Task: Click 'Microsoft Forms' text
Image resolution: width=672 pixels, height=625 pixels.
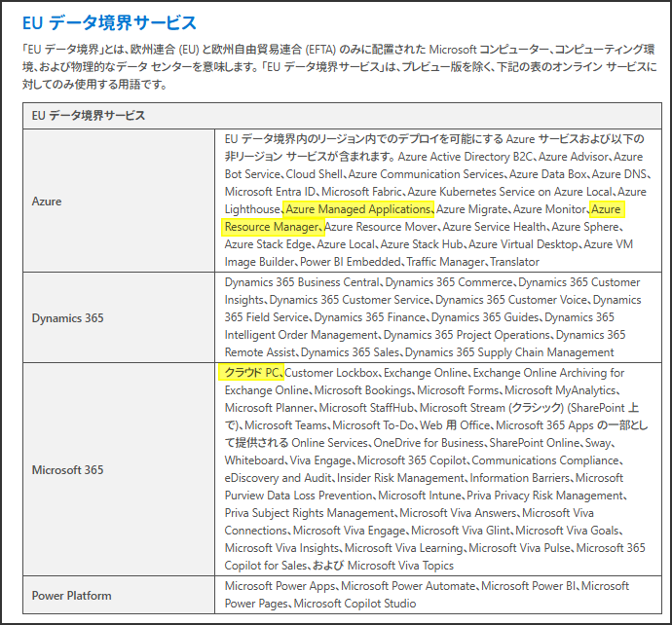Action: (458, 390)
